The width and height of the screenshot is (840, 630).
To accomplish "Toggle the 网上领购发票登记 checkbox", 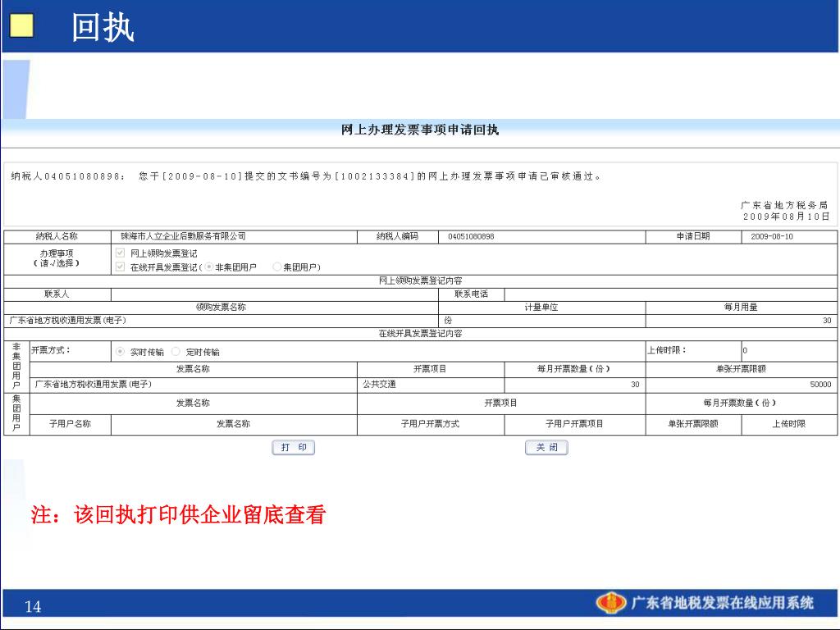I will (x=121, y=253).
